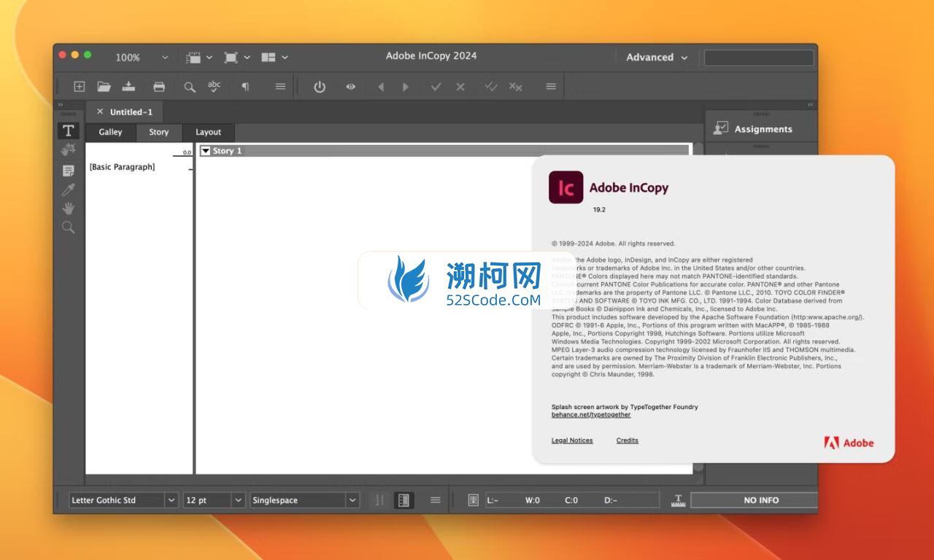Click the Save content icon
Viewport: 934px width, 560px height.
129,86
